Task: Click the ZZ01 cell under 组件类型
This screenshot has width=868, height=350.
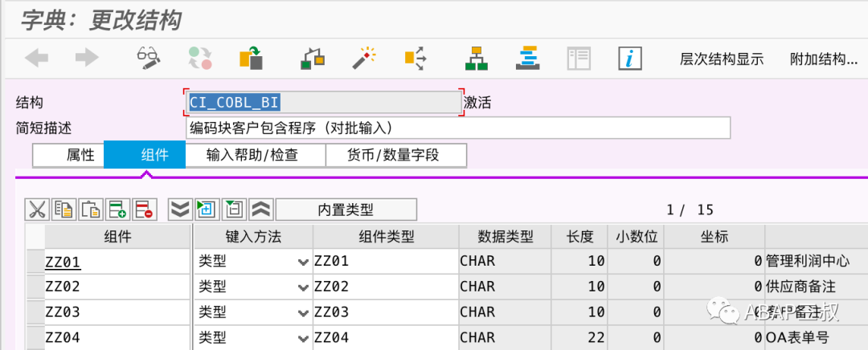Action: pyautogui.click(x=385, y=262)
